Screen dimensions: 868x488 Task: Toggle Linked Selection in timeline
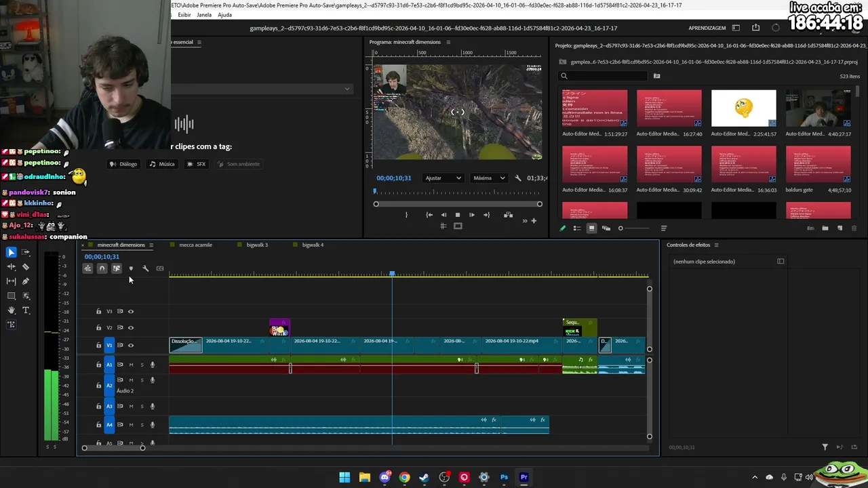tap(117, 268)
